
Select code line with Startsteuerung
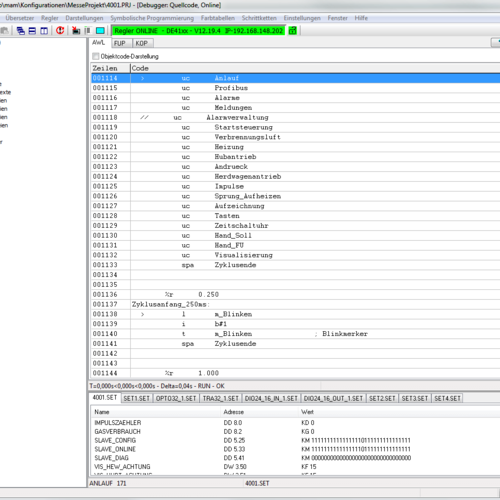[295, 127]
